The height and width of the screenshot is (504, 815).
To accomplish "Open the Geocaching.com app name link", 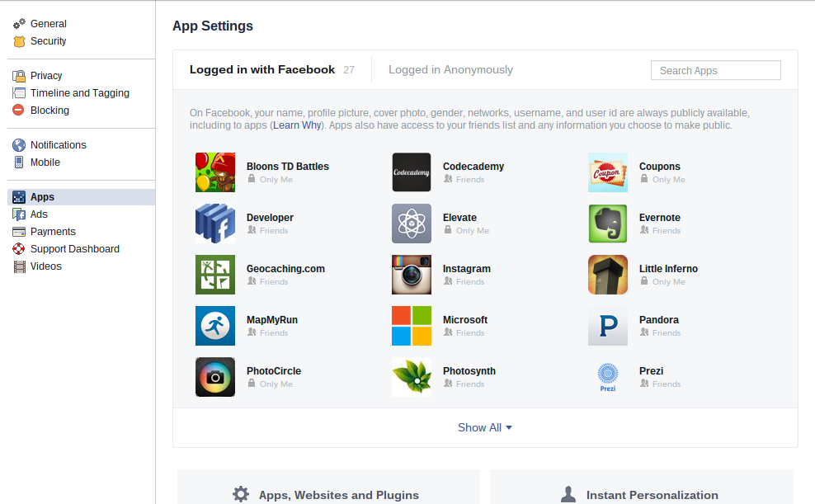I will 285,269.
